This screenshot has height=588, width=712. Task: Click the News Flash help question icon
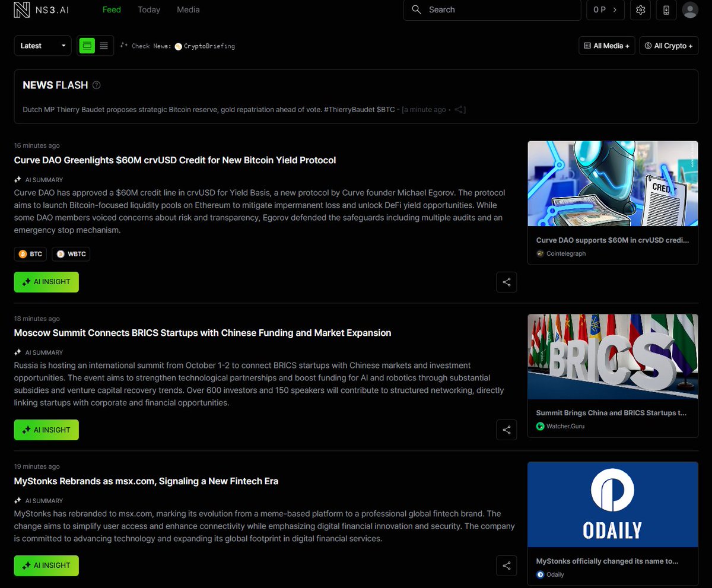click(x=97, y=85)
